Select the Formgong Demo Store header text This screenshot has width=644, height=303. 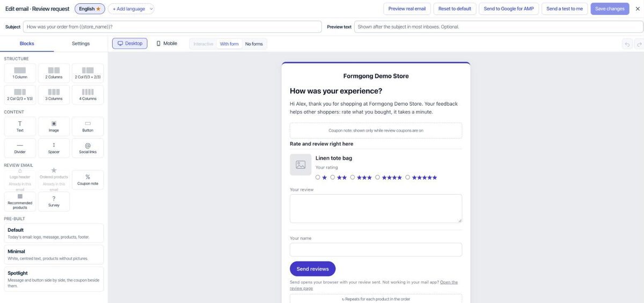coord(376,76)
